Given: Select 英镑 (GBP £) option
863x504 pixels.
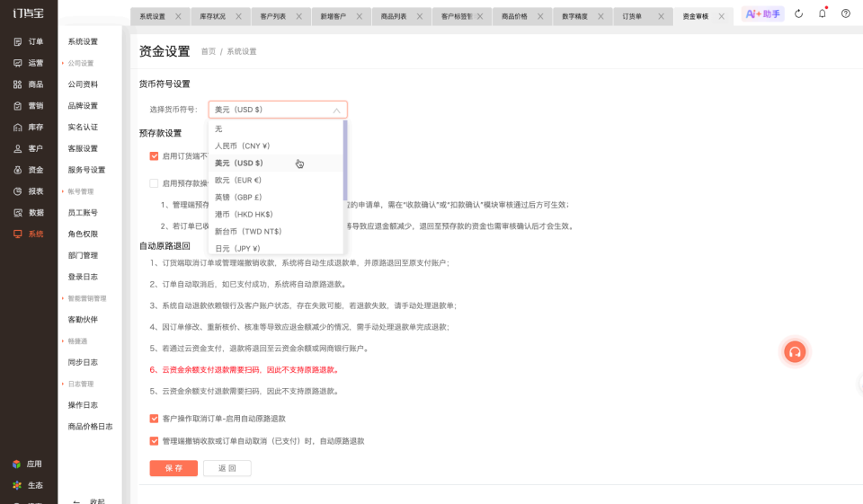Looking at the screenshot, I should click(x=276, y=197).
